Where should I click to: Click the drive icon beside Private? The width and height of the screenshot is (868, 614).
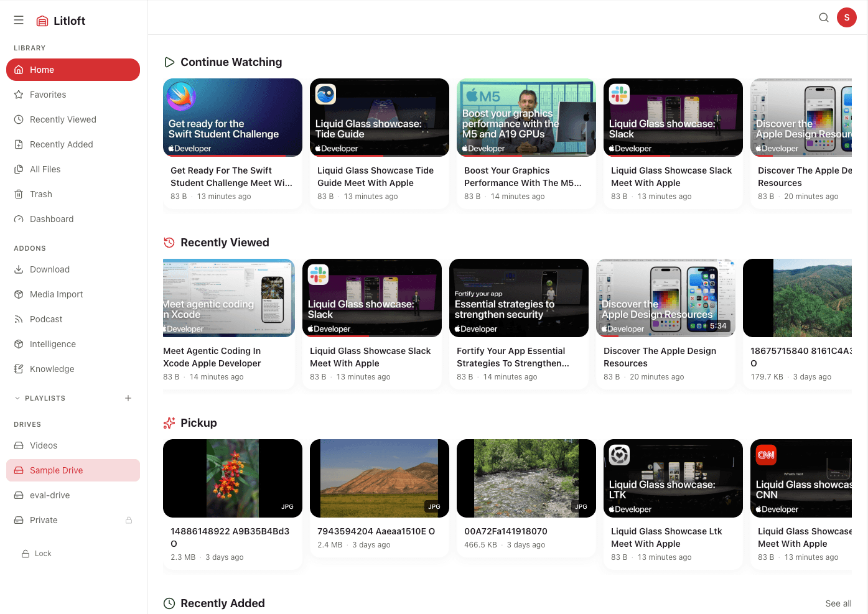click(x=19, y=520)
